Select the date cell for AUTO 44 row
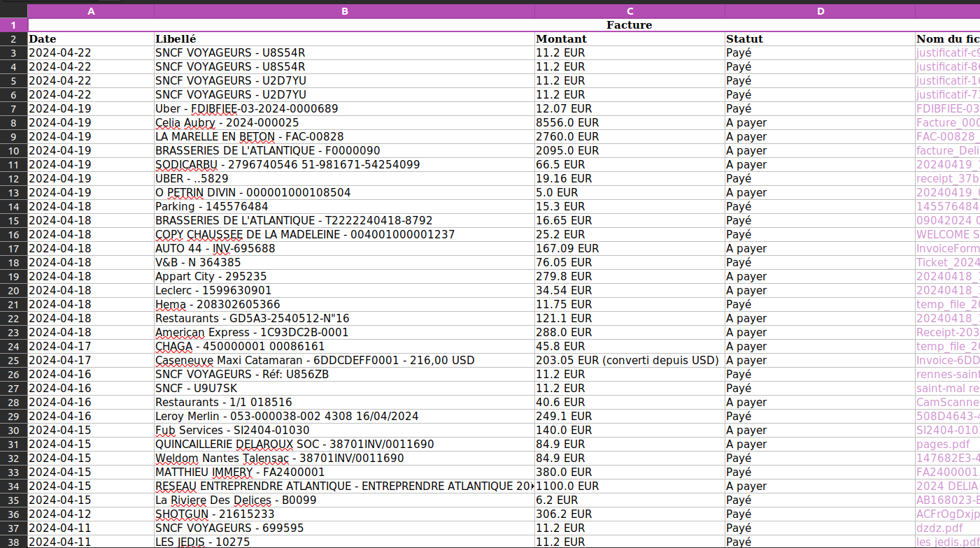The height and width of the screenshot is (548, 980). pyautogui.click(x=91, y=249)
